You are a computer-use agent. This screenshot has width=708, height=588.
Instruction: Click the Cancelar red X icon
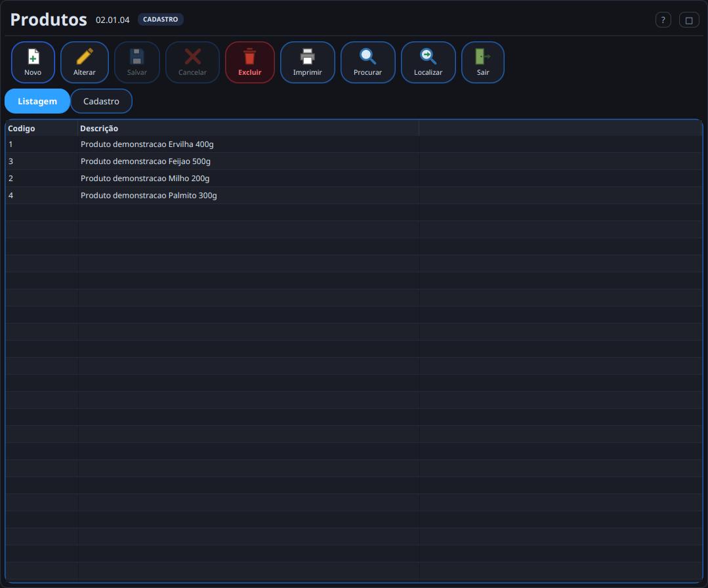click(x=192, y=62)
